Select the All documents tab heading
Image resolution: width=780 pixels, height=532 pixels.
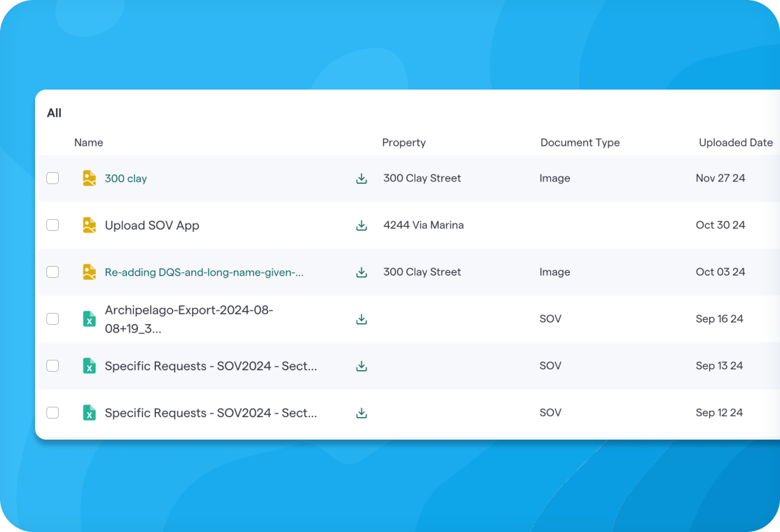pos(54,113)
